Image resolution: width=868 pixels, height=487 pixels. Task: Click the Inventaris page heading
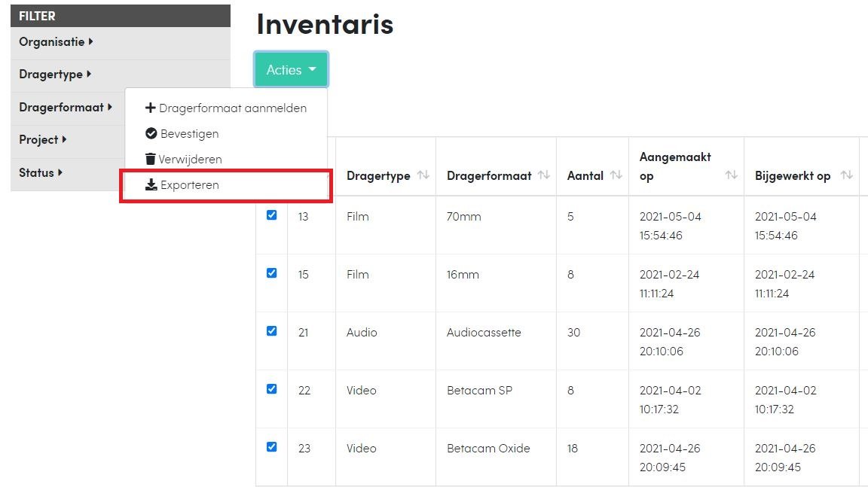coord(325,24)
